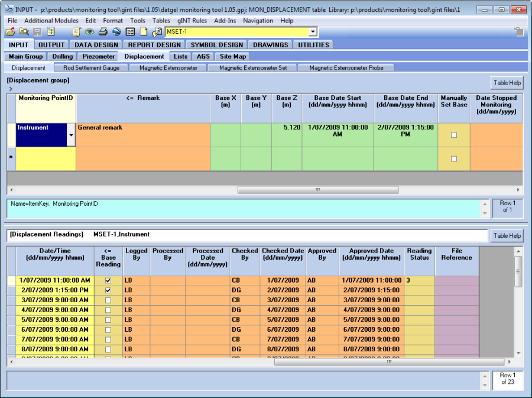The width and height of the screenshot is (532, 398).
Task: Click the folder search icon in toolbar
Action: pos(24,32)
